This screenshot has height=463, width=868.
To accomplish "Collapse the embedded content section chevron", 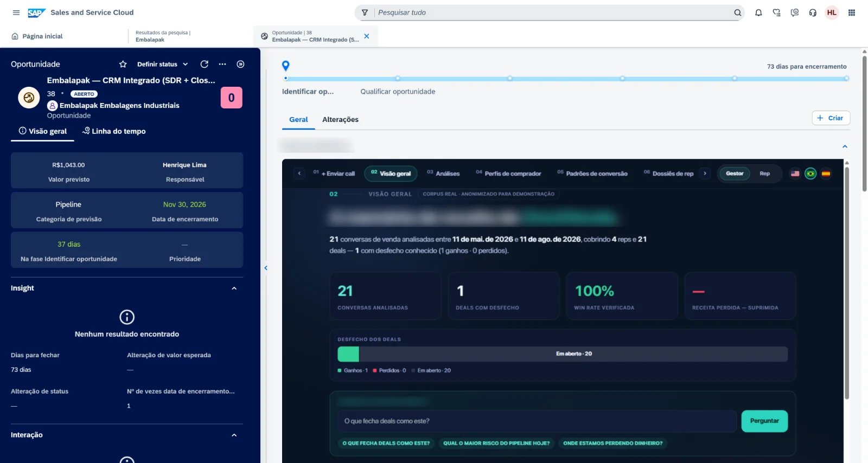I will pyautogui.click(x=845, y=146).
